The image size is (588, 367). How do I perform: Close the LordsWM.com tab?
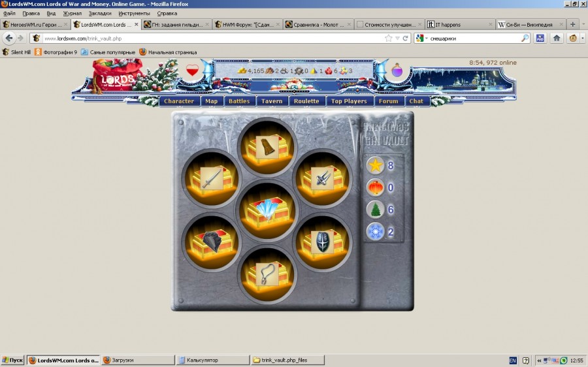pos(137,24)
